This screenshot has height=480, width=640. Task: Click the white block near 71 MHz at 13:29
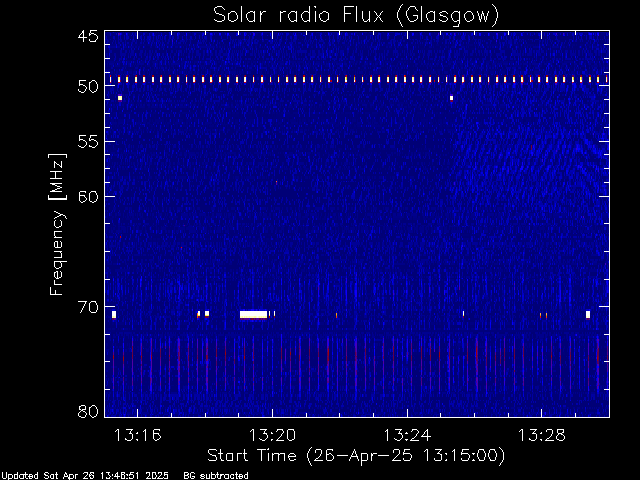588,314
